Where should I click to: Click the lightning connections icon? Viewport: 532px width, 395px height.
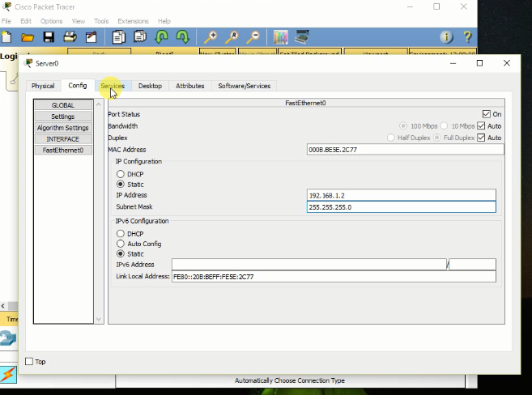(x=8, y=374)
